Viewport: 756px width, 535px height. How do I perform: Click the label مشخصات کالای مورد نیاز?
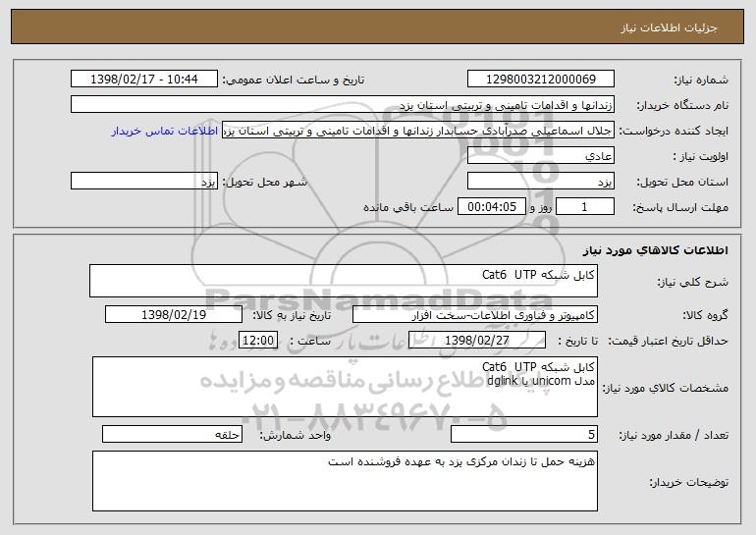coord(666,388)
